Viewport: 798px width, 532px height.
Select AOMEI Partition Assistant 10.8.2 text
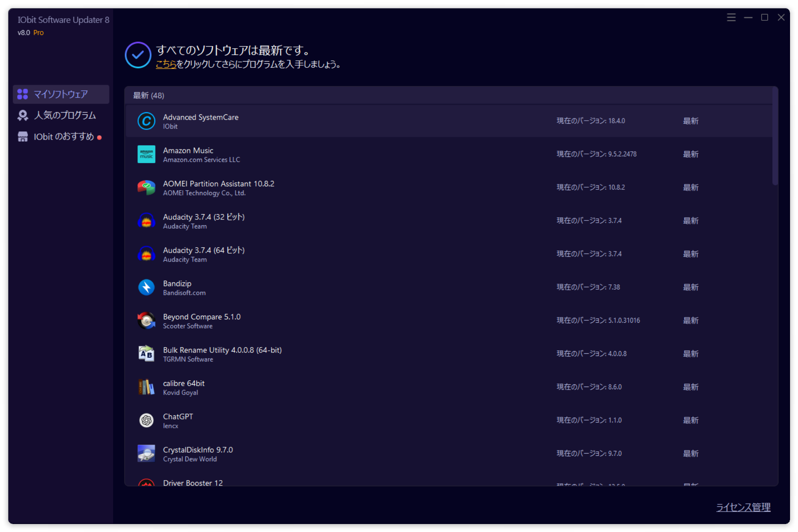[x=219, y=184]
